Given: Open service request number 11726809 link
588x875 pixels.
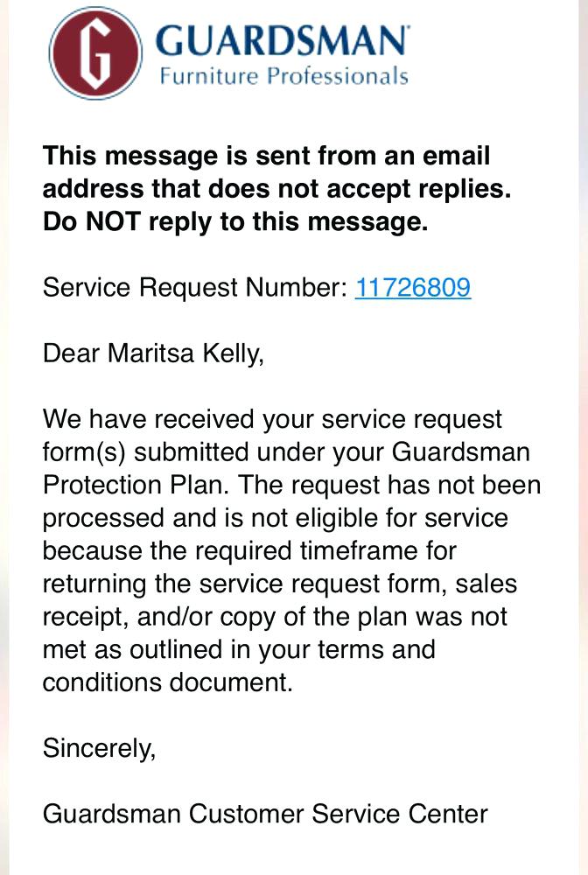Looking at the screenshot, I should pyautogui.click(x=413, y=287).
